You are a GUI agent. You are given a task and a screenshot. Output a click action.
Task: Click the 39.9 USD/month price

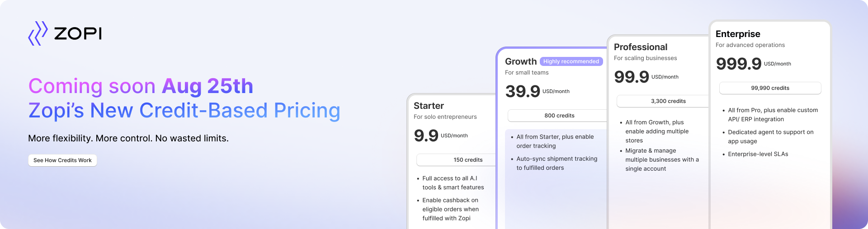[537, 91]
